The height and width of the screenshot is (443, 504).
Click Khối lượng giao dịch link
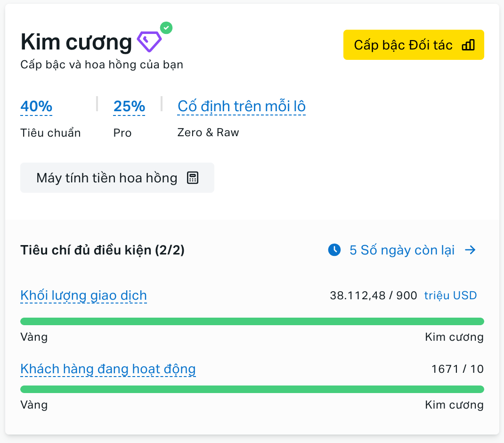coord(83,295)
